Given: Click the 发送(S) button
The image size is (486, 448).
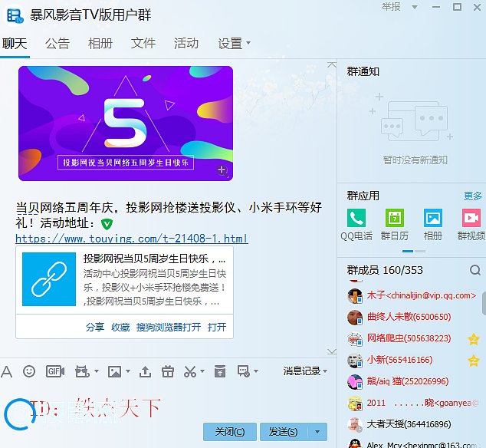Looking at the screenshot, I should [284, 432].
